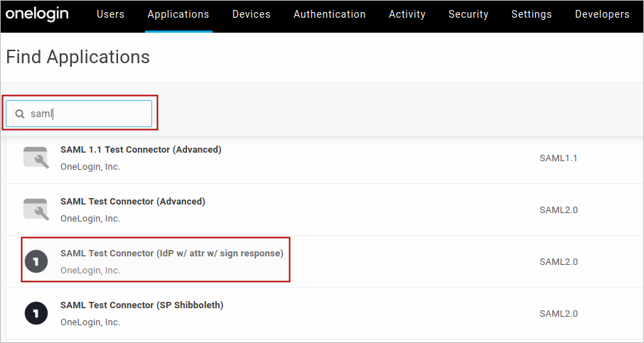Viewport: 644px width, 343px height.
Task: Select SAML Test Connector (SP Shibboleth)
Action: [141, 305]
